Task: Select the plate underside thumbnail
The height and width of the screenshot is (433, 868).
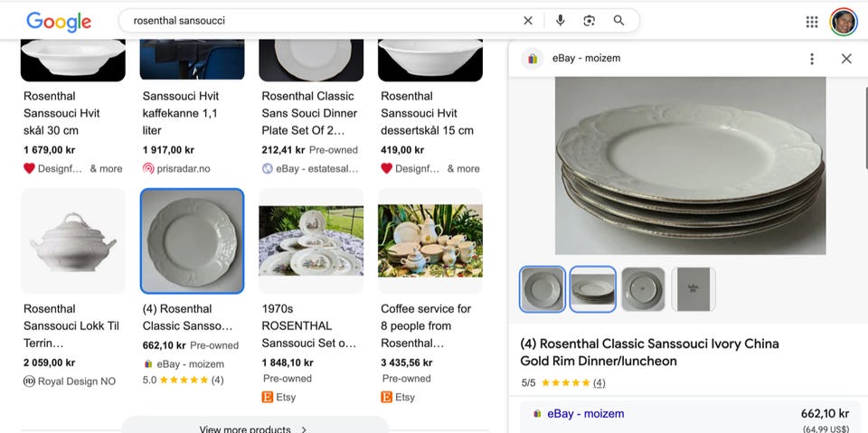Action: coord(643,289)
